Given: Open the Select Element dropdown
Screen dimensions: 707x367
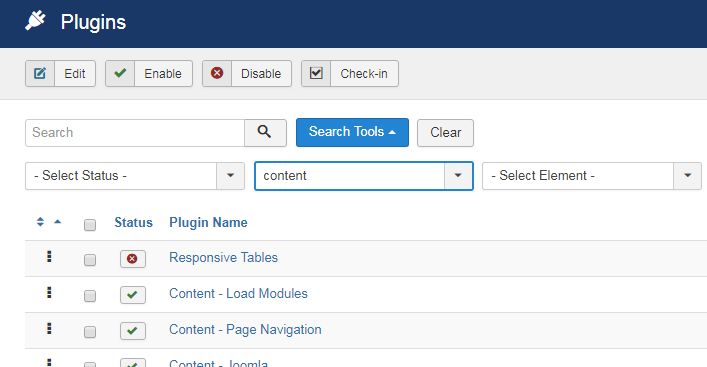Looking at the screenshot, I should pyautogui.click(x=592, y=176).
